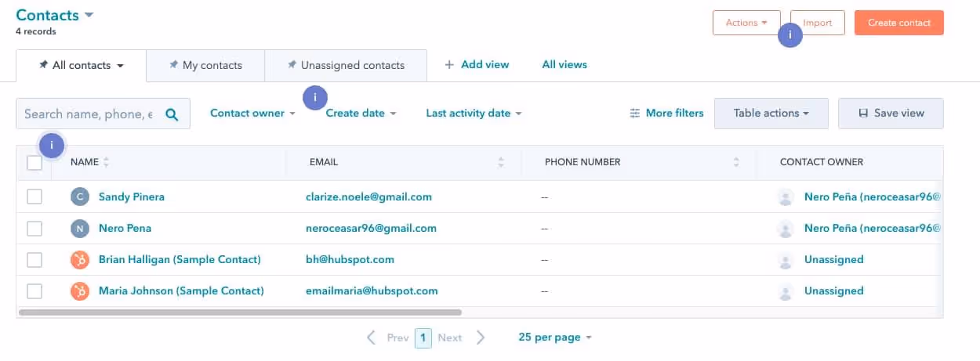Click the Next pagination label
Image resolution: width=980 pixels, height=361 pixels.
(x=449, y=338)
